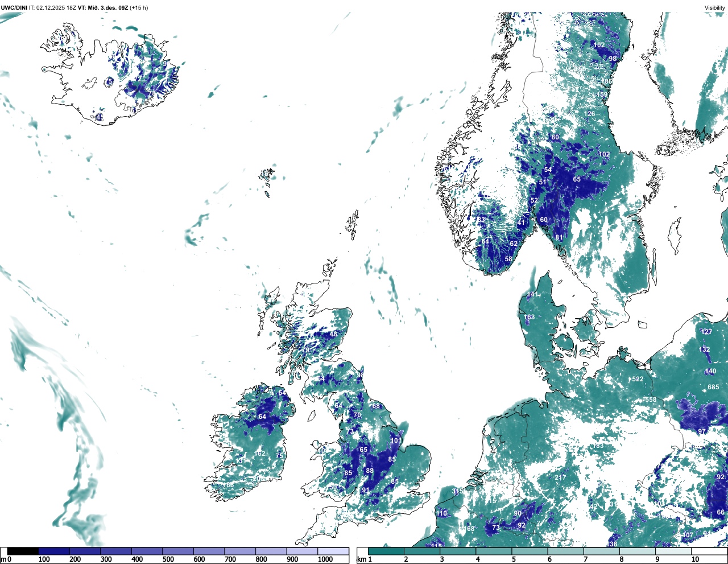Viewport: 728px width, 564px height.
Task: Click the '6' tick label on km legend
Action: coord(549,559)
